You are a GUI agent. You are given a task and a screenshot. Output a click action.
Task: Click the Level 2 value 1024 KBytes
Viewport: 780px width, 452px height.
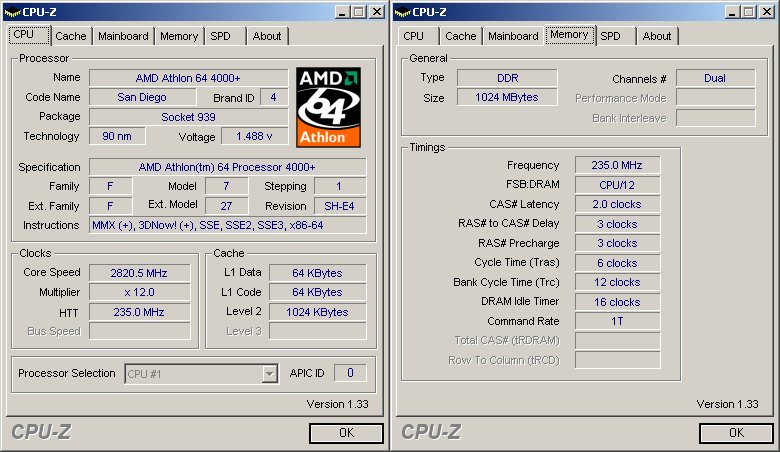[x=317, y=312]
